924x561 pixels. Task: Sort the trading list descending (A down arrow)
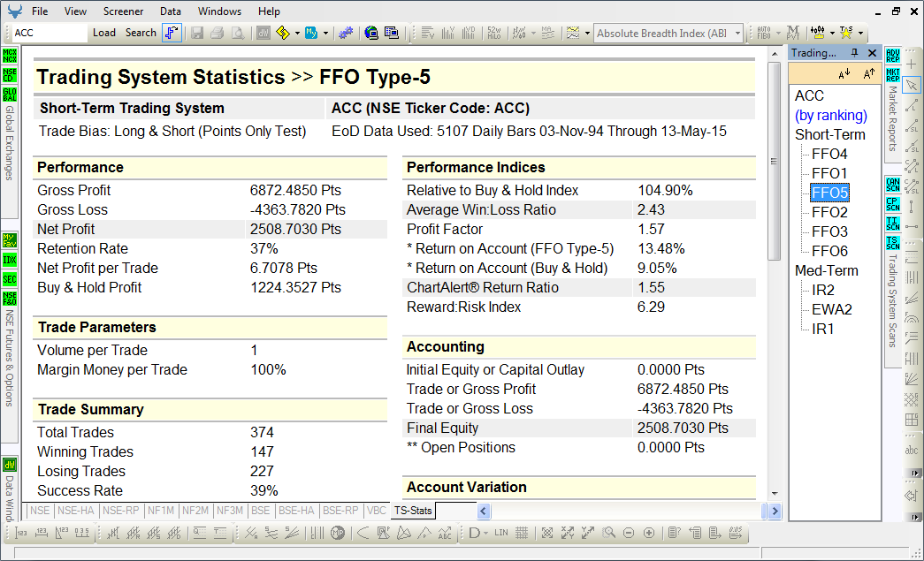[x=844, y=73]
